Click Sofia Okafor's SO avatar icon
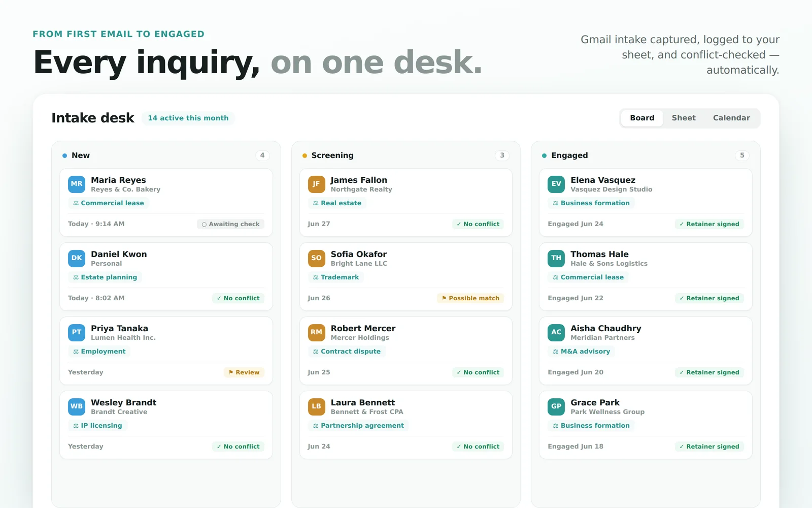This screenshot has height=508, width=812. point(316,258)
